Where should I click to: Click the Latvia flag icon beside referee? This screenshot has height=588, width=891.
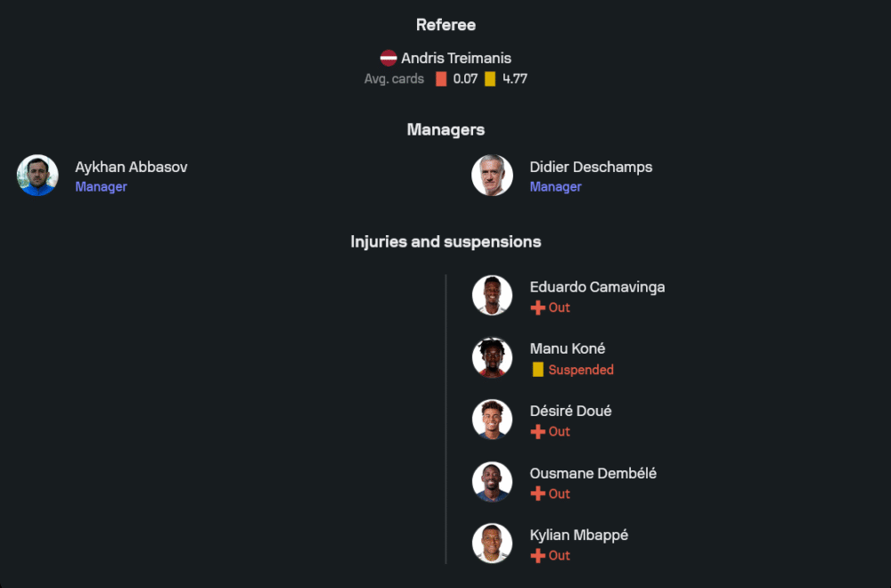(x=388, y=58)
